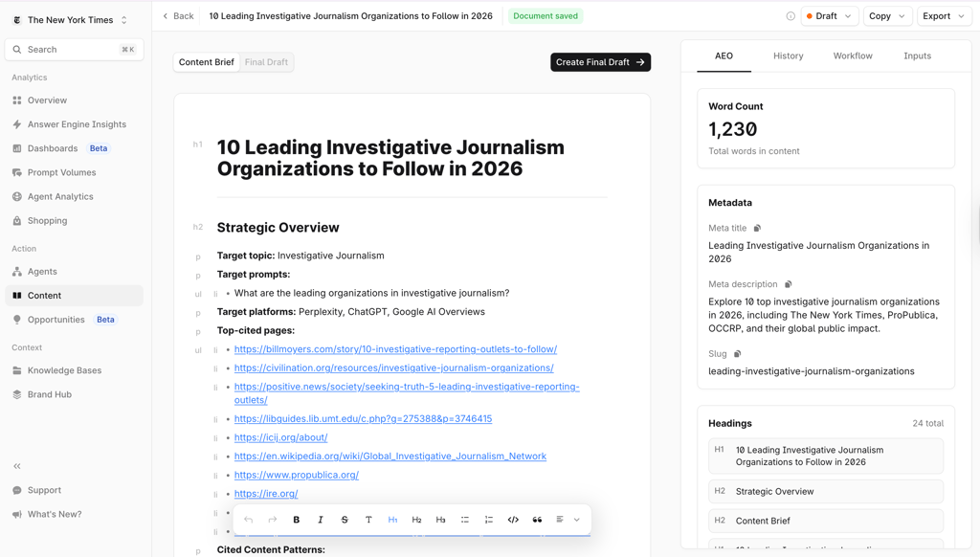
Task: Open the positive.news link
Action: (x=407, y=393)
